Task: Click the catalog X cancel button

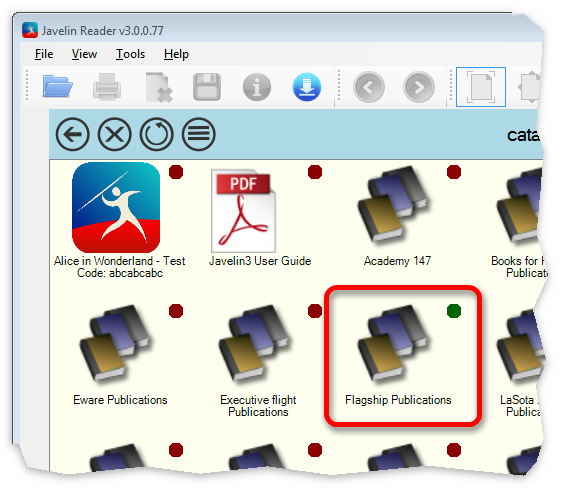Action: [x=115, y=134]
